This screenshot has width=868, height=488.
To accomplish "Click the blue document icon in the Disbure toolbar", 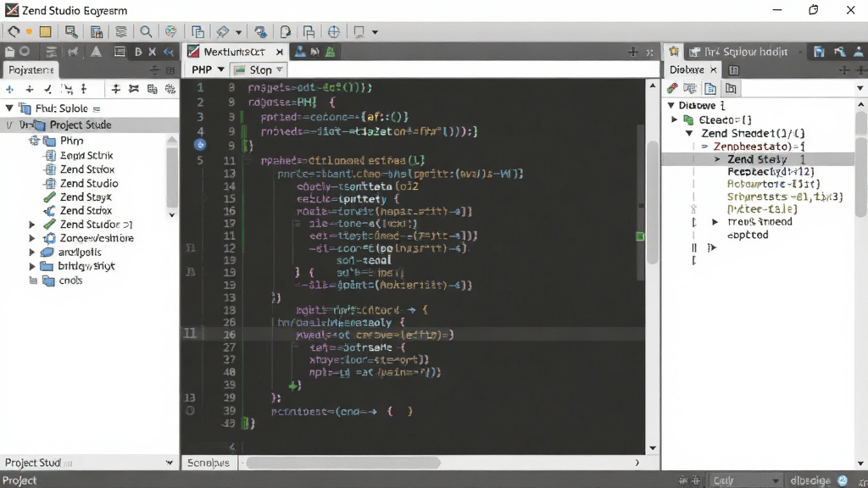I will click(710, 88).
